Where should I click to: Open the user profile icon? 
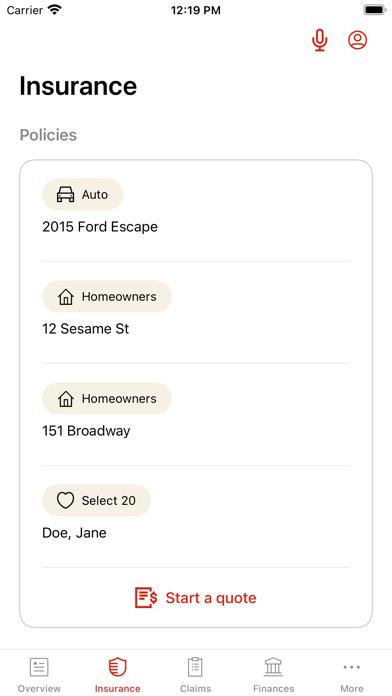(357, 40)
